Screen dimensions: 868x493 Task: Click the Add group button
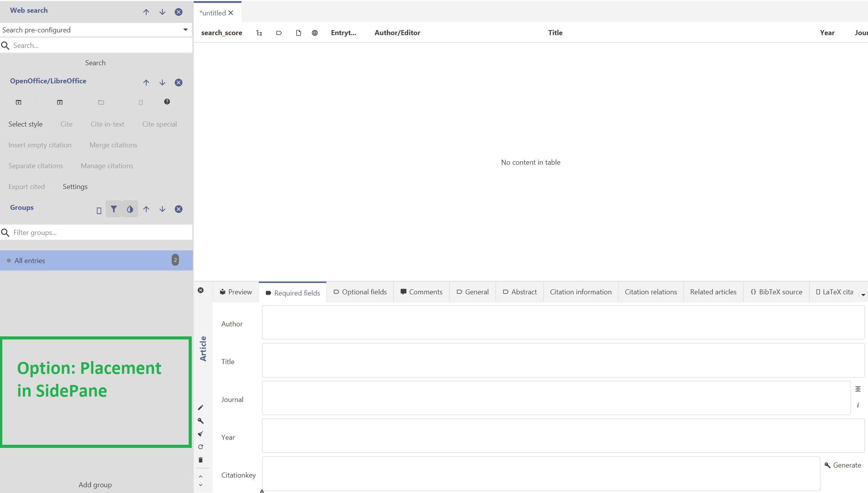95,485
